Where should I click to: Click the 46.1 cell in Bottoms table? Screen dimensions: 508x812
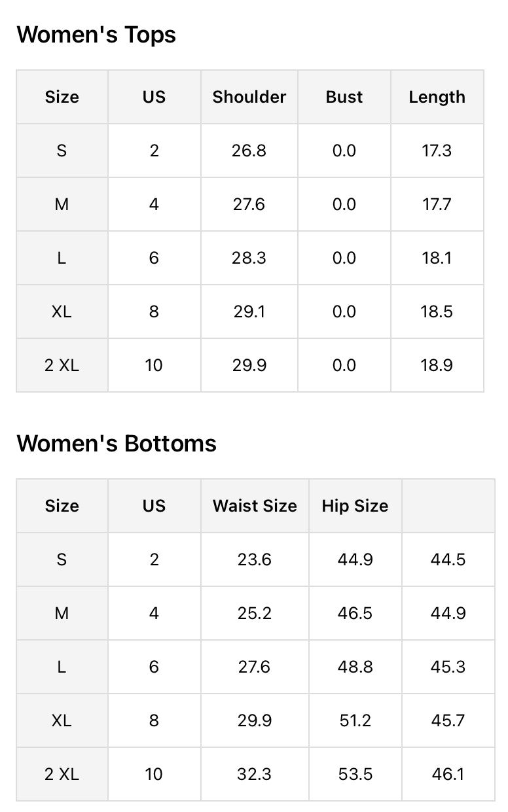pyautogui.click(x=448, y=774)
